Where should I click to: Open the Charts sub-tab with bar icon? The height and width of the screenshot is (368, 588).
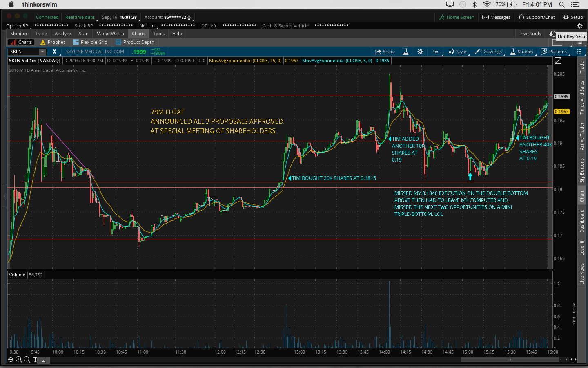click(x=21, y=42)
